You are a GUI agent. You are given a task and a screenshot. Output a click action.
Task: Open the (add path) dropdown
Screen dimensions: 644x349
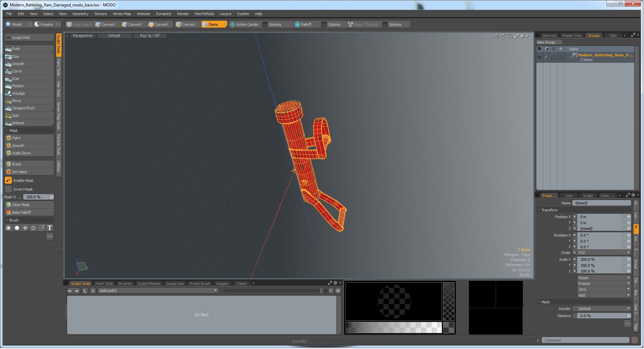[158, 291]
